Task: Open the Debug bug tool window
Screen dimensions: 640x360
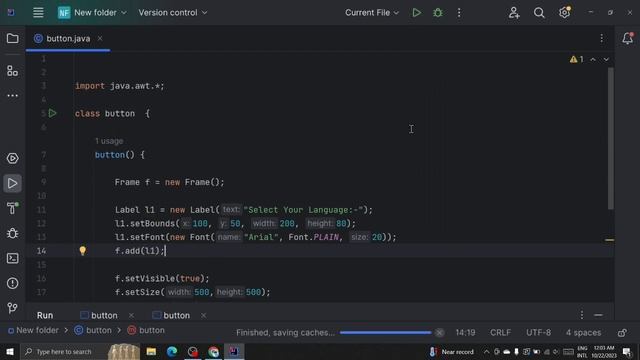Action: [12, 233]
